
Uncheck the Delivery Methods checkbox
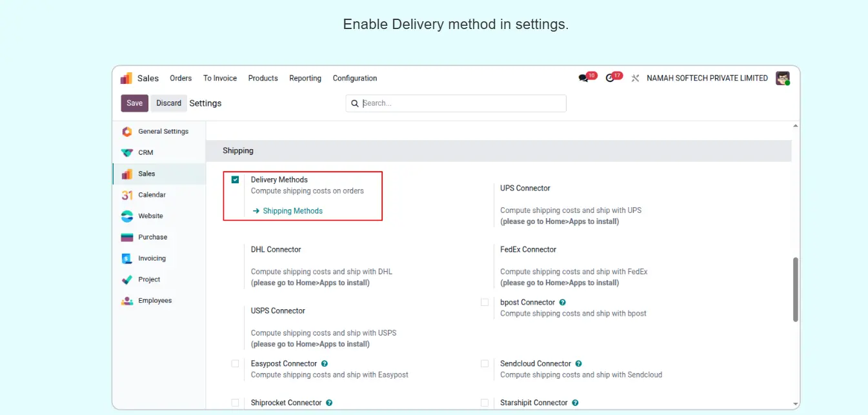tap(235, 180)
